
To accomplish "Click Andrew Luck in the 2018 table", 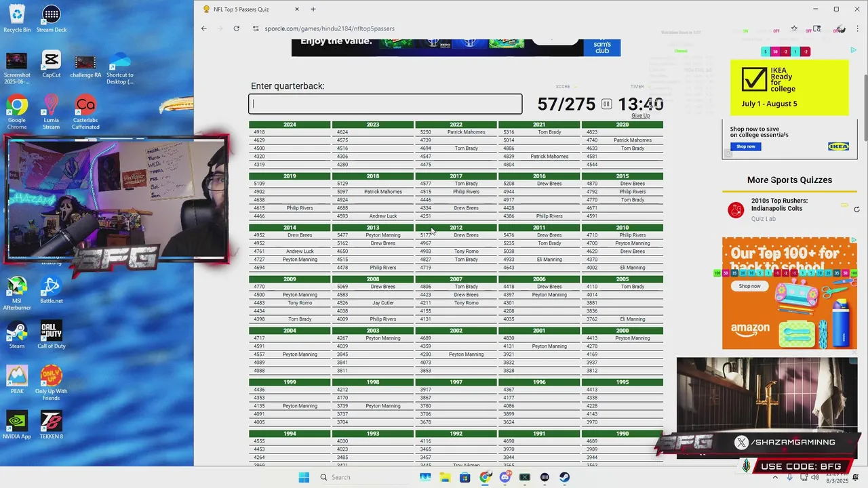I will tap(383, 216).
